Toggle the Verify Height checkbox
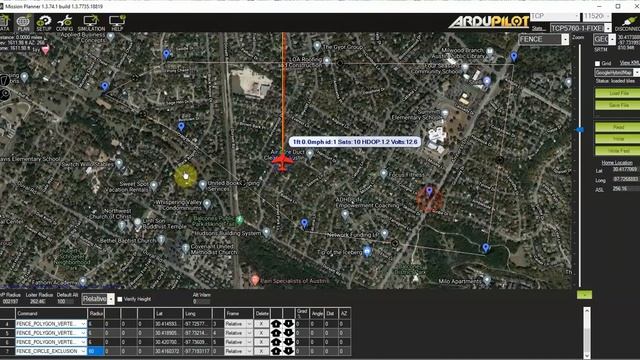Image resolution: width=640 pixels, height=360 pixels. click(120, 299)
